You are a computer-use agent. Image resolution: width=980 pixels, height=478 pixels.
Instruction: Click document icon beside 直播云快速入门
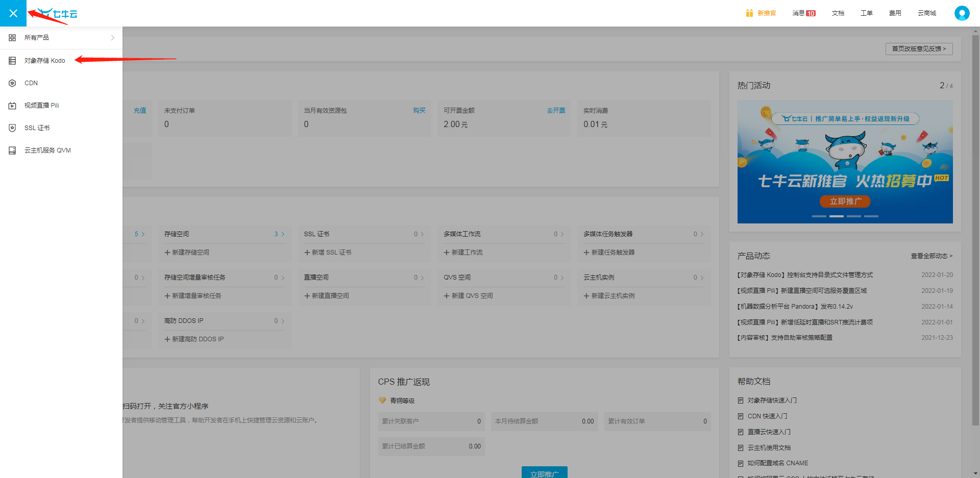pos(741,432)
